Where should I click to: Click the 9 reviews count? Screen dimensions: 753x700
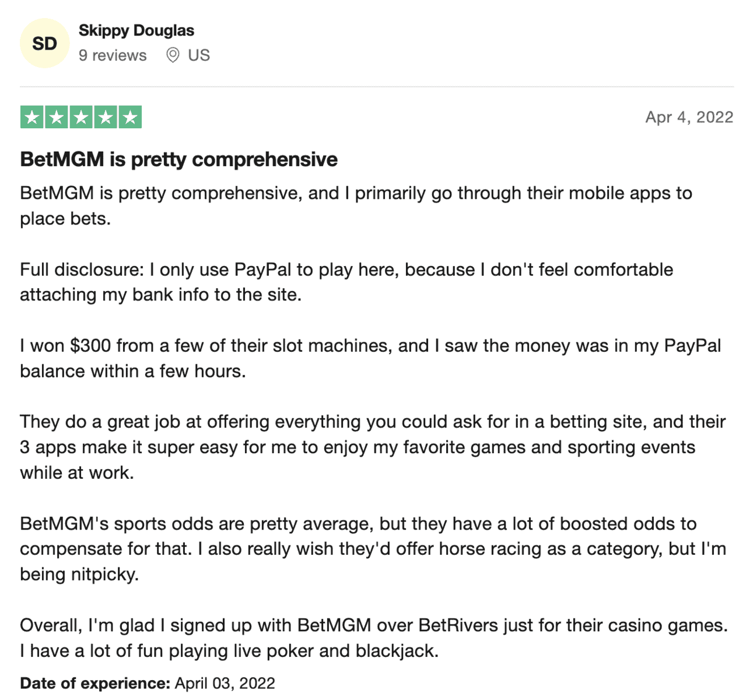click(113, 55)
